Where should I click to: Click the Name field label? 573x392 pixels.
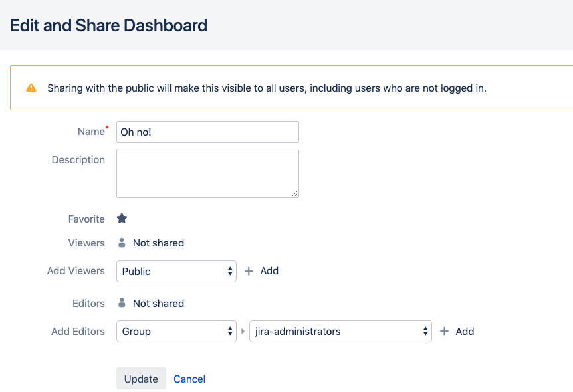tap(91, 132)
